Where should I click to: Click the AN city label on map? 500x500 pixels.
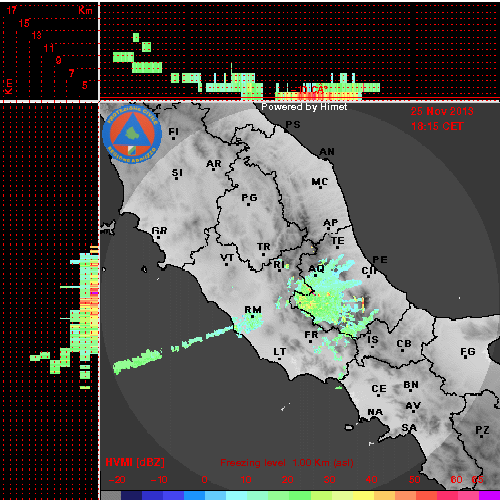(327, 152)
